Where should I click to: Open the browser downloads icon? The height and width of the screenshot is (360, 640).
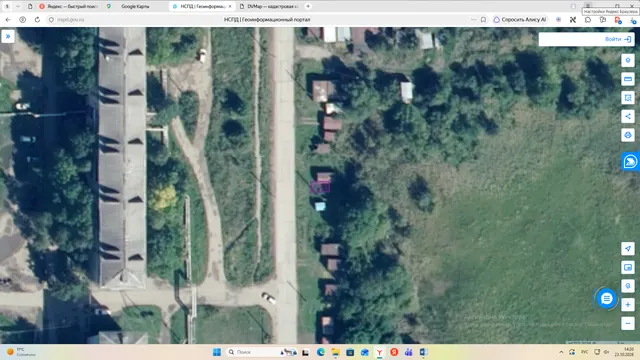pos(633,20)
